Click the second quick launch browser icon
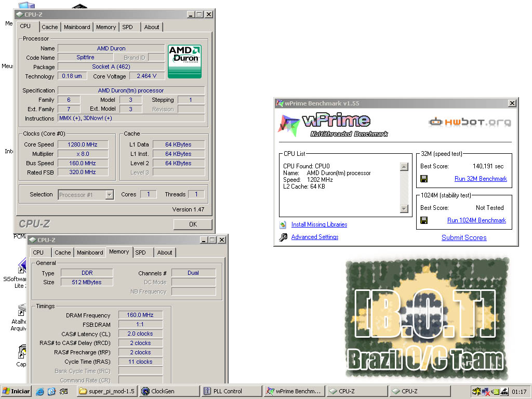 coord(51,391)
